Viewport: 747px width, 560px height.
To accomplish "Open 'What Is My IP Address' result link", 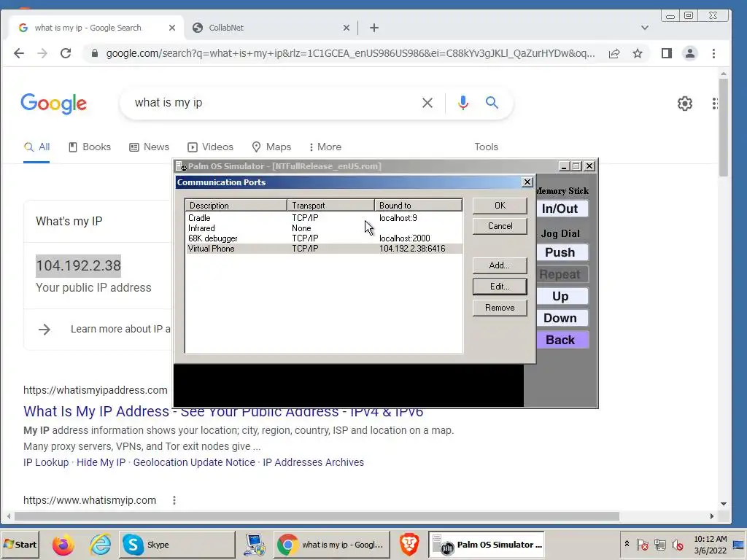I will click(223, 411).
